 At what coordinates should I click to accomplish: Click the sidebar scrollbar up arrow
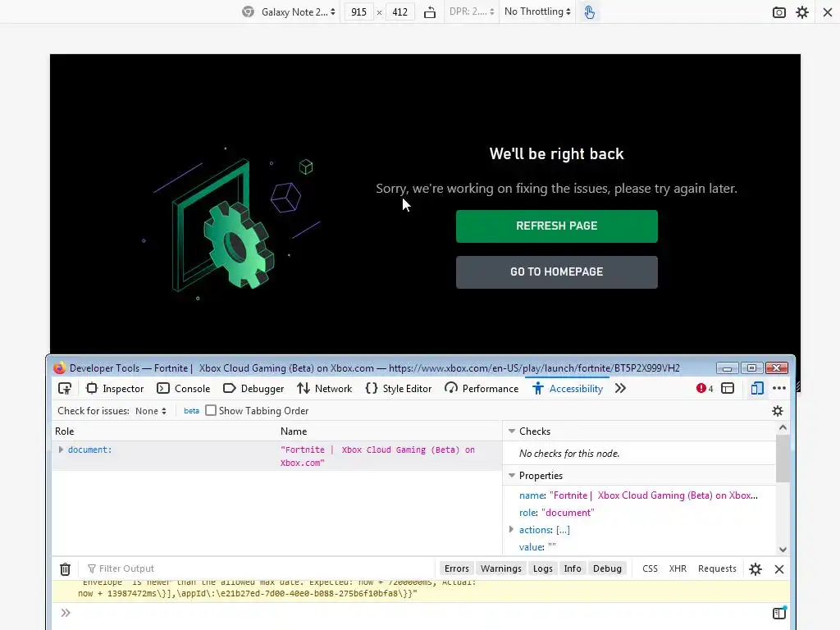click(x=783, y=427)
